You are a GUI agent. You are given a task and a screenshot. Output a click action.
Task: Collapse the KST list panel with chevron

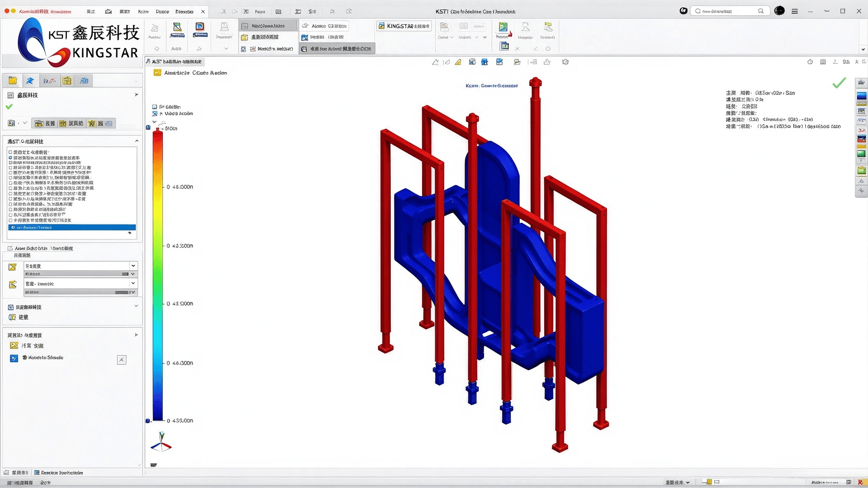click(x=136, y=141)
